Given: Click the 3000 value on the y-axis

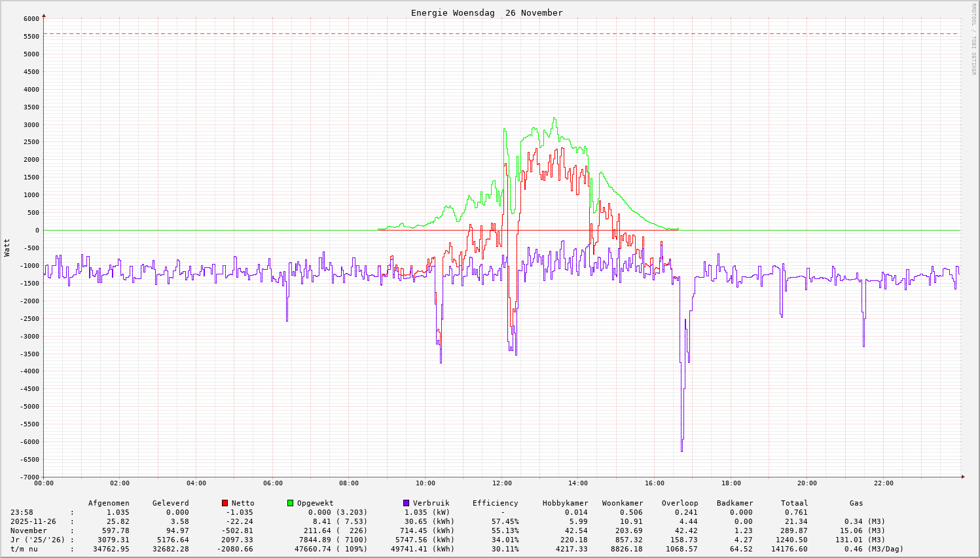Looking at the screenshot, I should tap(31, 124).
